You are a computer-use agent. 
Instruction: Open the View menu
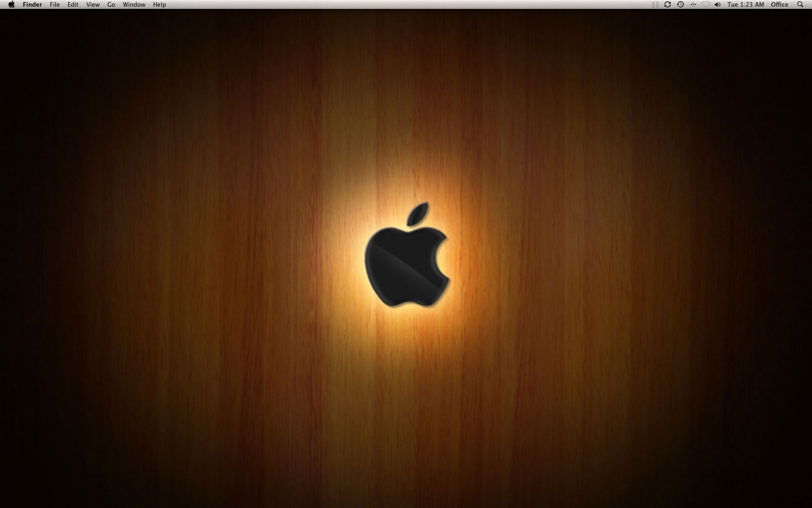pyautogui.click(x=93, y=5)
